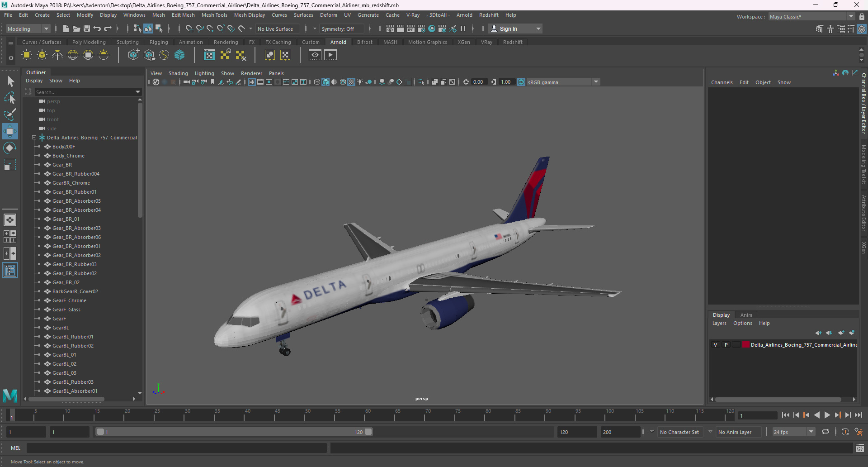
Task: Toggle sRGB gamma color management
Action: [521, 82]
